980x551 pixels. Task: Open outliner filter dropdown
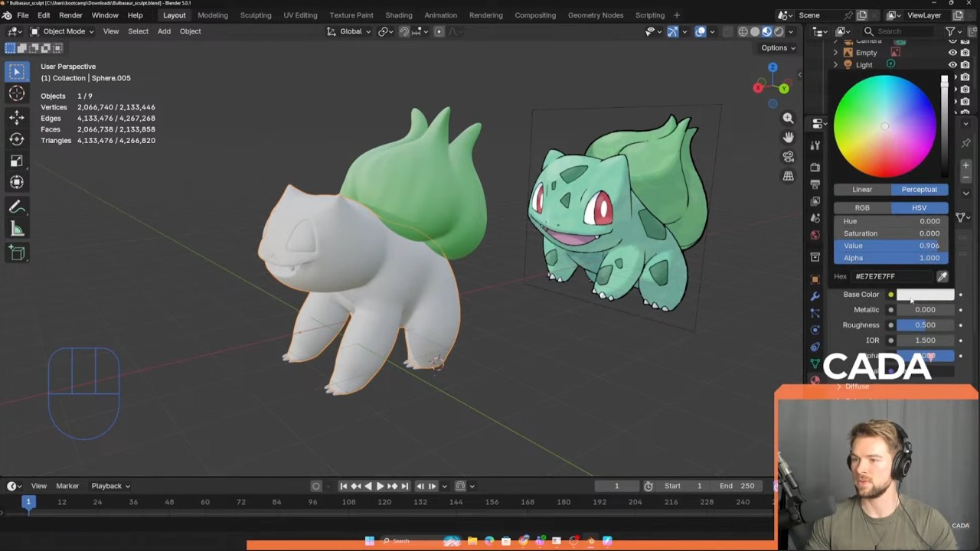click(953, 31)
